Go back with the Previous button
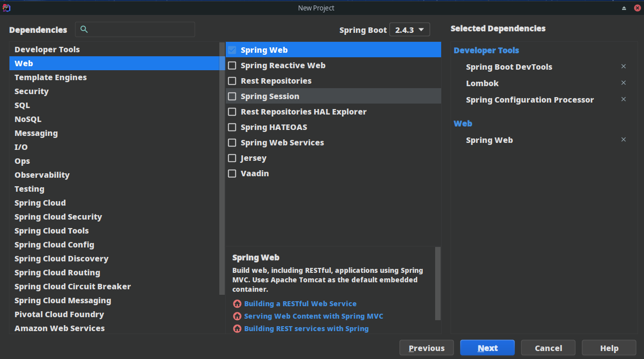Image resolution: width=644 pixels, height=359 pixels. [x=426, y=348]
